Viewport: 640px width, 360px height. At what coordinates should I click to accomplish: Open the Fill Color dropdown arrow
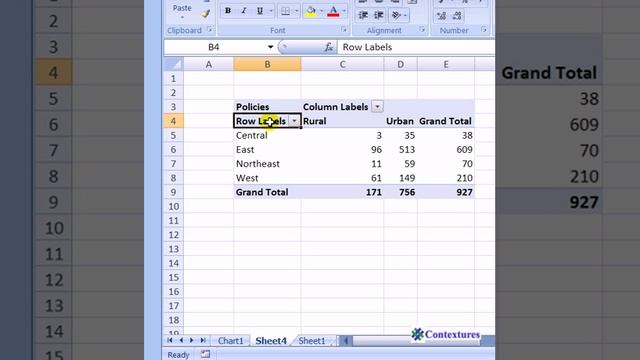(321, 11)
